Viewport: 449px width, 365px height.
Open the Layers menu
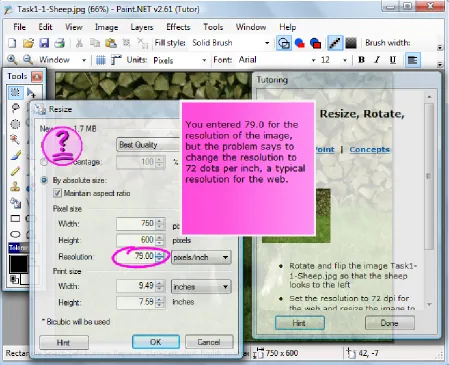(142, 27)
